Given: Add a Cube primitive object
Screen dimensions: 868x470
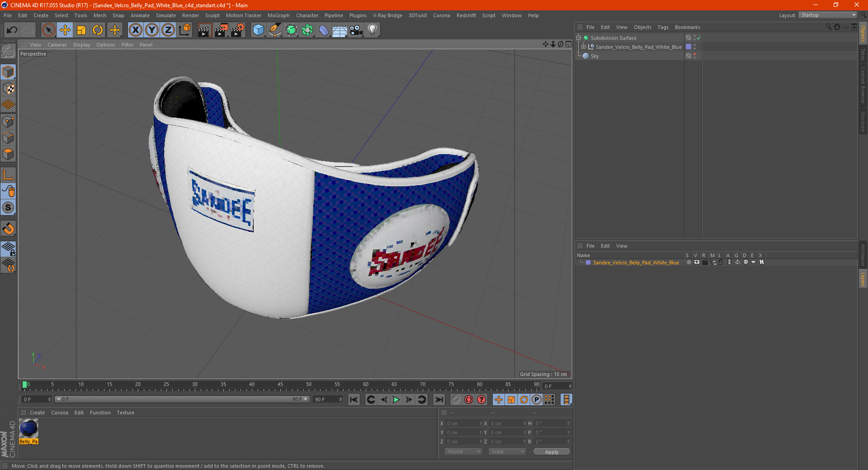Looking at the screenshot, I should 259,30.
